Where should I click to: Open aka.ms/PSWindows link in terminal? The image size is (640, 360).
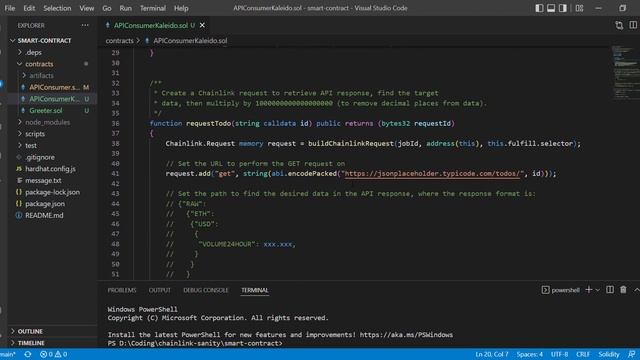[x=406, y=335]
